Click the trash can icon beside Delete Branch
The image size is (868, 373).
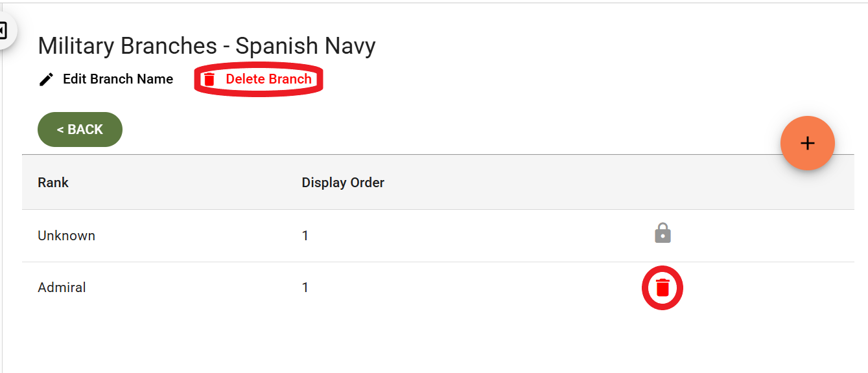[x=209, y=80]
